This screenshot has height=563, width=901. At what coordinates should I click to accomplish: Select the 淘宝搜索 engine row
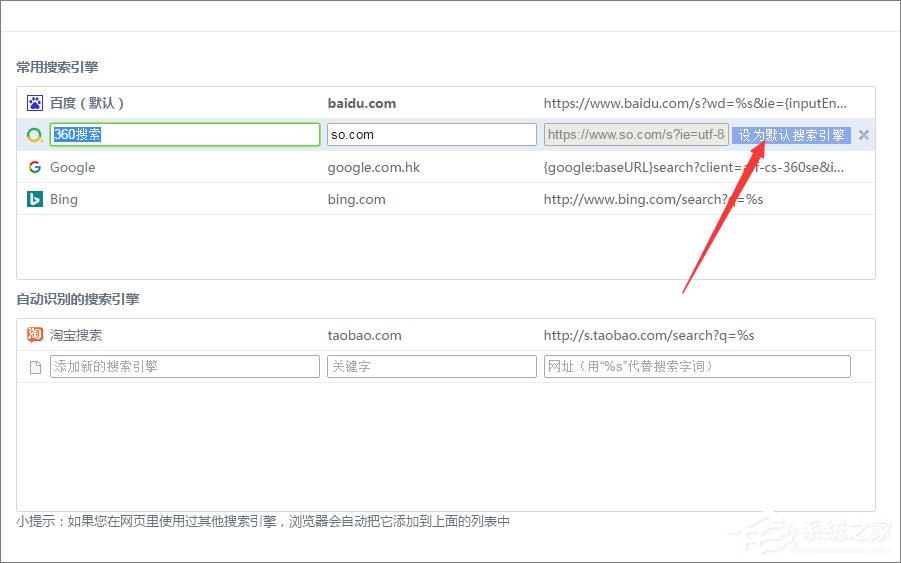[x=446, y=335]
